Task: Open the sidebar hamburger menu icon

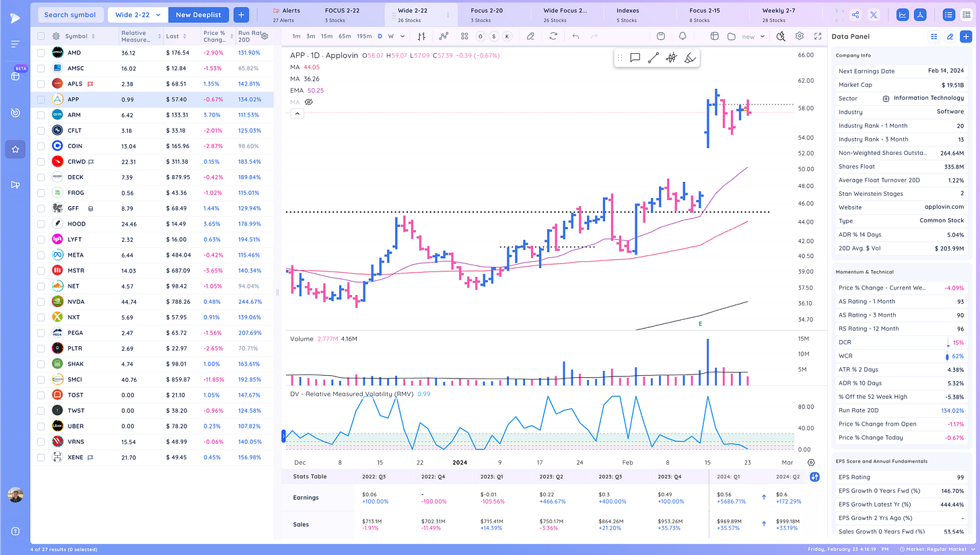Action: click(x=15, y=44)
